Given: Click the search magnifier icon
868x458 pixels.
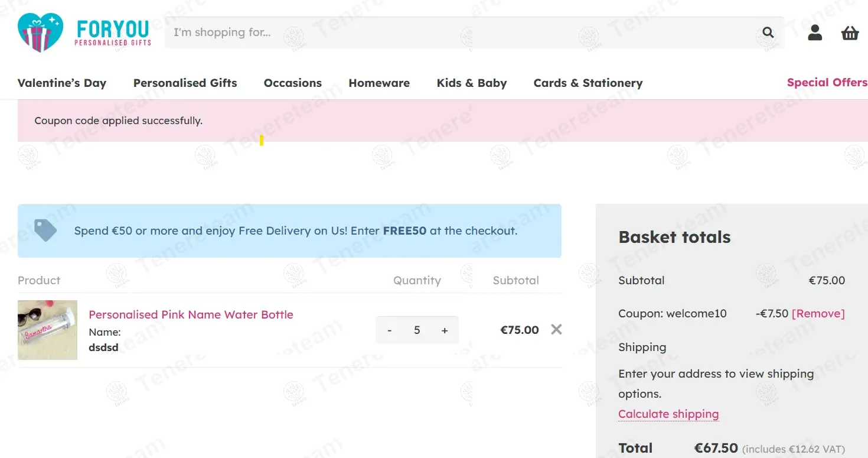Looking at the screenshot, I should click(768, 33).
